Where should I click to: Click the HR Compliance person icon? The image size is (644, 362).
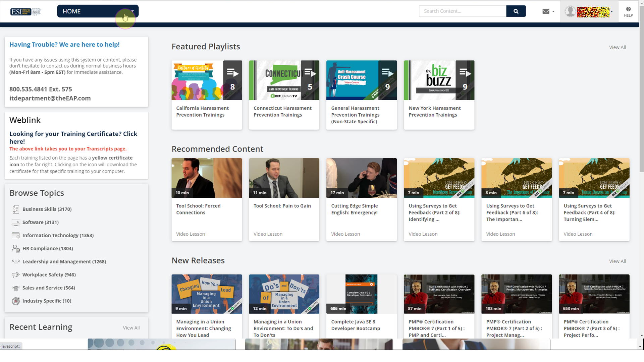pyautogui.click(x=16, y=248)
